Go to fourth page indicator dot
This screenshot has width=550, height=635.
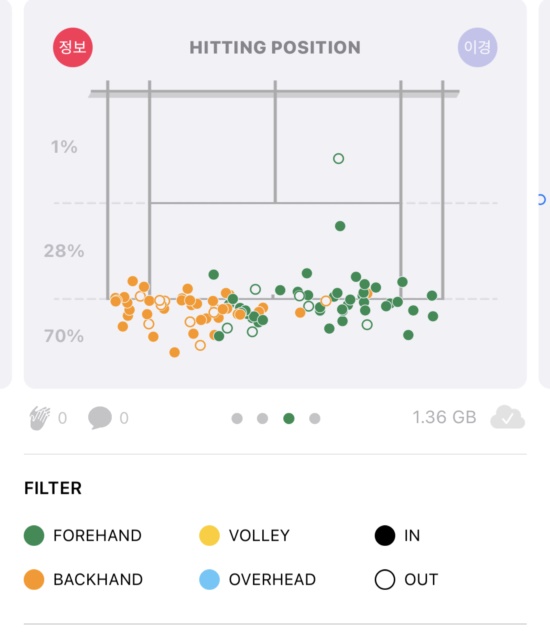click(x=315, y=418)
